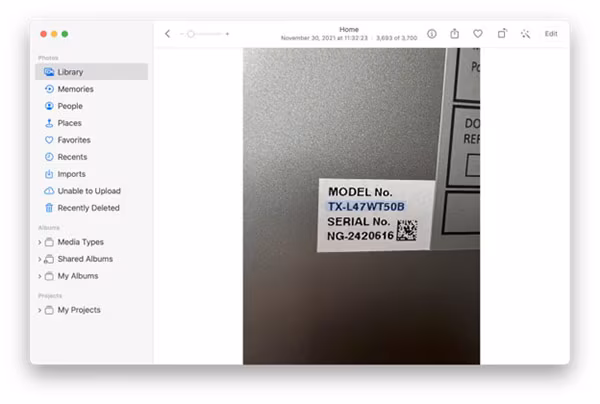Open the photo Info button
Viewport: 600px width, 404px height.
[432, 34]
